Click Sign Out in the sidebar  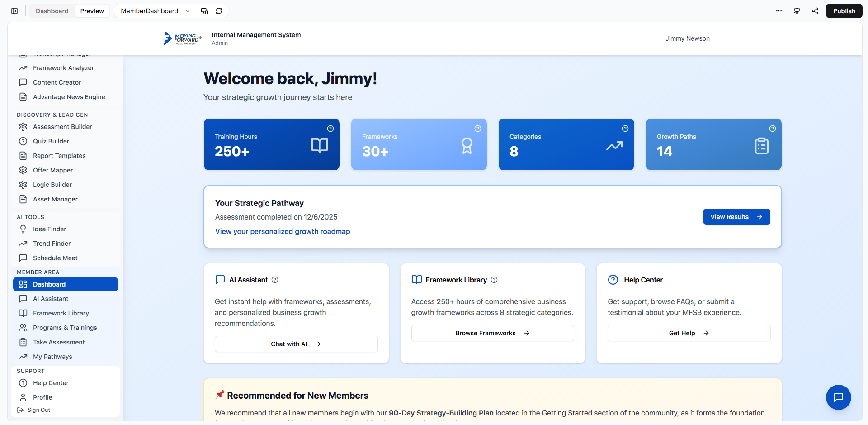click(x=39, y=410)
